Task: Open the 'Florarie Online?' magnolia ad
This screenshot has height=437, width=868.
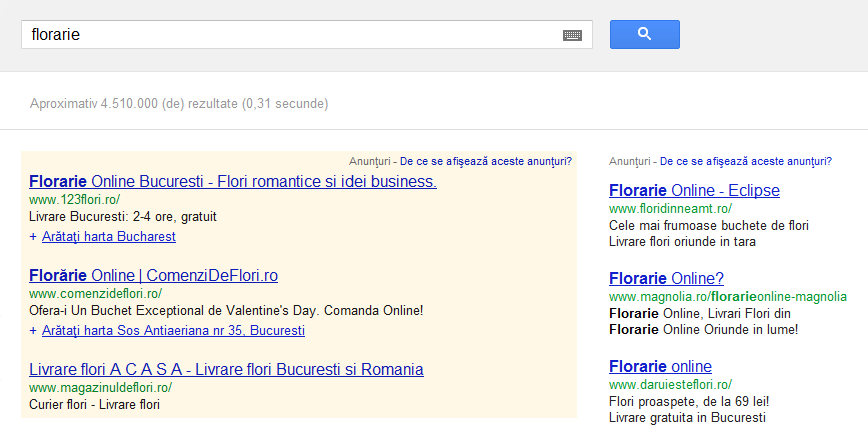Action: point(666,279)
